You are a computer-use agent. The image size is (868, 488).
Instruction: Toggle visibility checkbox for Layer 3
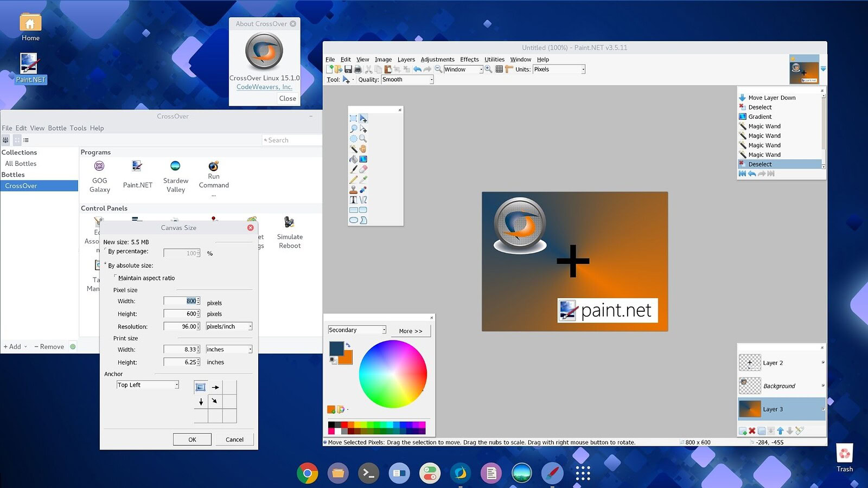[822, 409]
